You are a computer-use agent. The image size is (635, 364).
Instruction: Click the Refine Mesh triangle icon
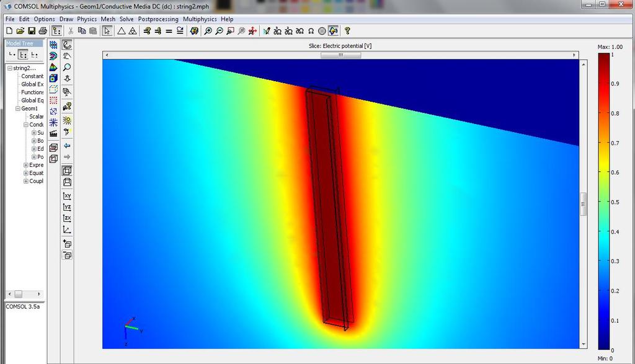pyautogui.click(x=133, y=31)
